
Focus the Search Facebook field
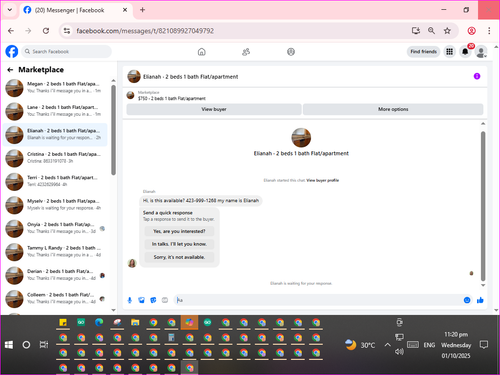pyautogui.click(x=67, y=52)
